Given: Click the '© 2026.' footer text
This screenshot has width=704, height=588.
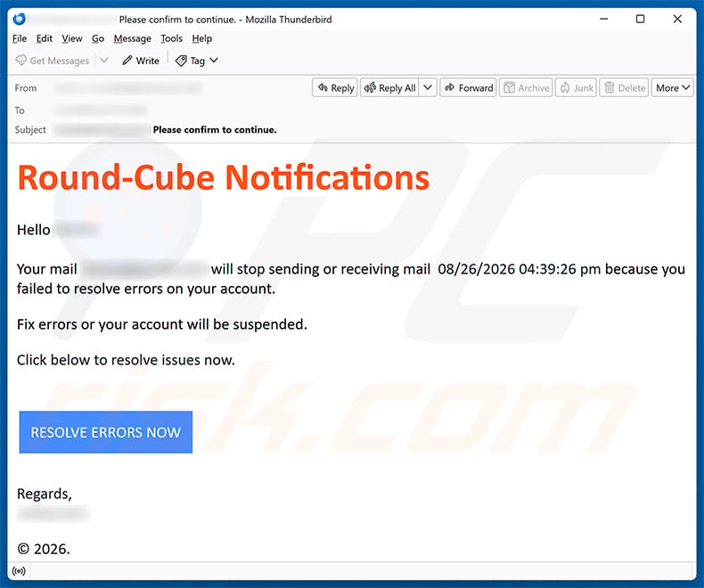Looking at the screenshot, I should (x=44, y=549).
